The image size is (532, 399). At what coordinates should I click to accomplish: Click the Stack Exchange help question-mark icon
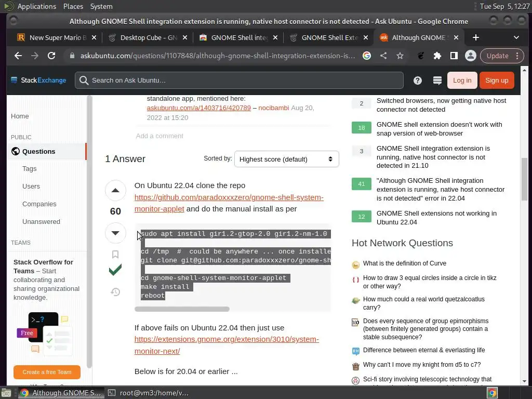click(418, 81)
